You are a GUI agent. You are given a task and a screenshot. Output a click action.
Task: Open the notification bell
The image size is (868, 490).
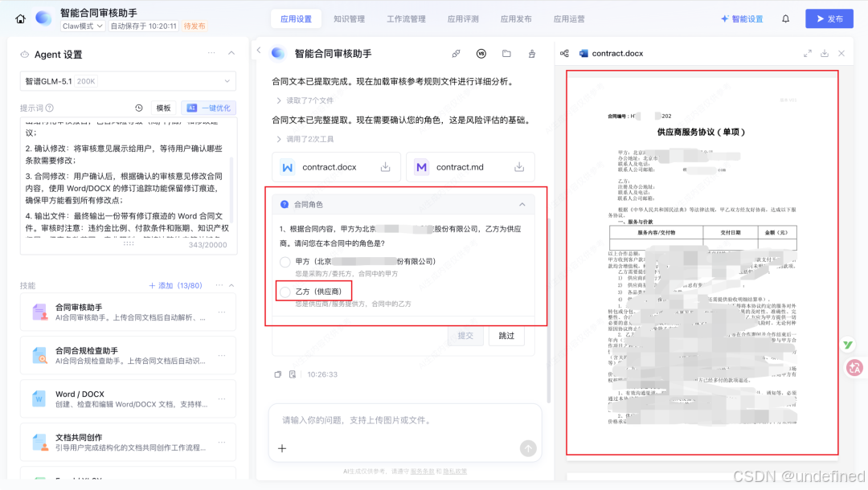[785, 18]
